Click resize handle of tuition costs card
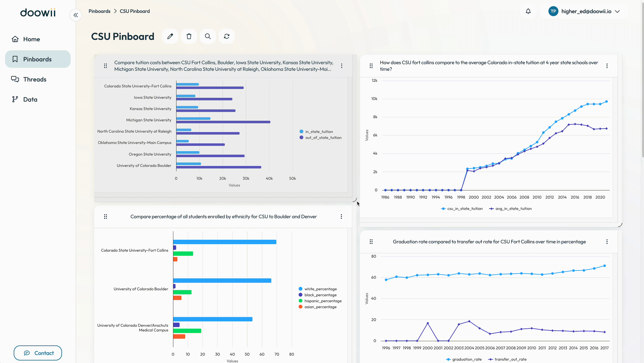The width and height of the screenshot is (644, 363). (x=355, y=200)
